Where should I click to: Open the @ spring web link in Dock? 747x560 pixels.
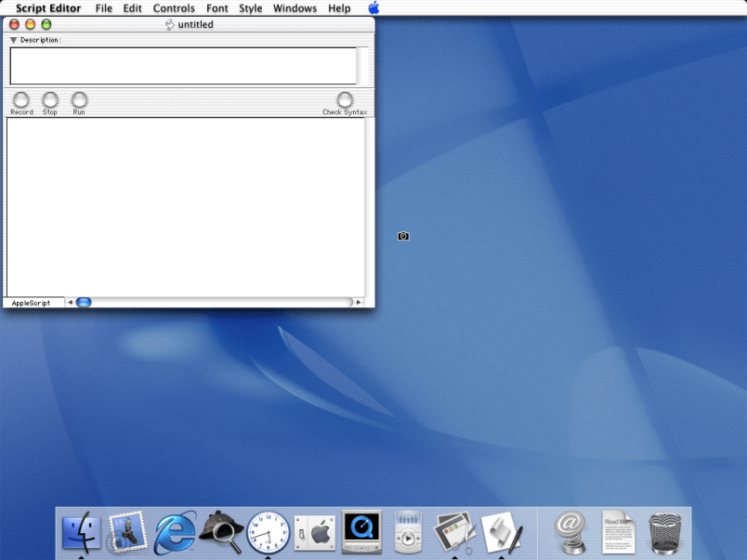[x=570, y=532]
